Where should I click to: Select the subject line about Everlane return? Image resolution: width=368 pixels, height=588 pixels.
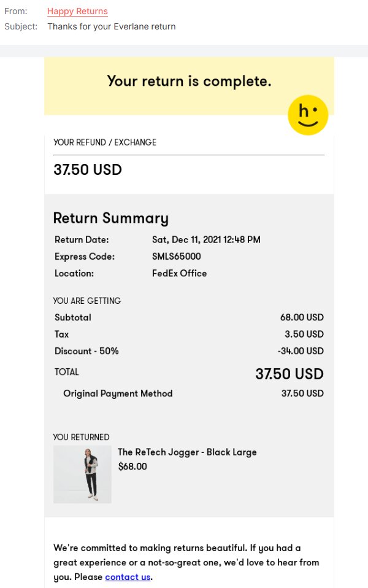111,26
